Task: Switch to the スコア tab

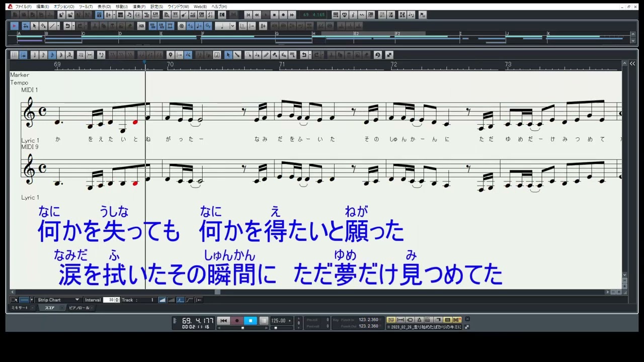Action: (49, 308)
